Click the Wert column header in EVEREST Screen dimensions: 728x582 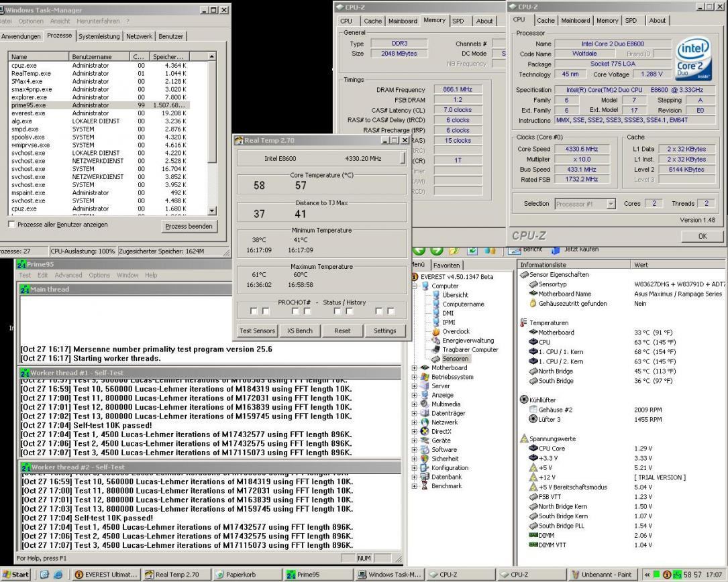click(x=679, y=265)
